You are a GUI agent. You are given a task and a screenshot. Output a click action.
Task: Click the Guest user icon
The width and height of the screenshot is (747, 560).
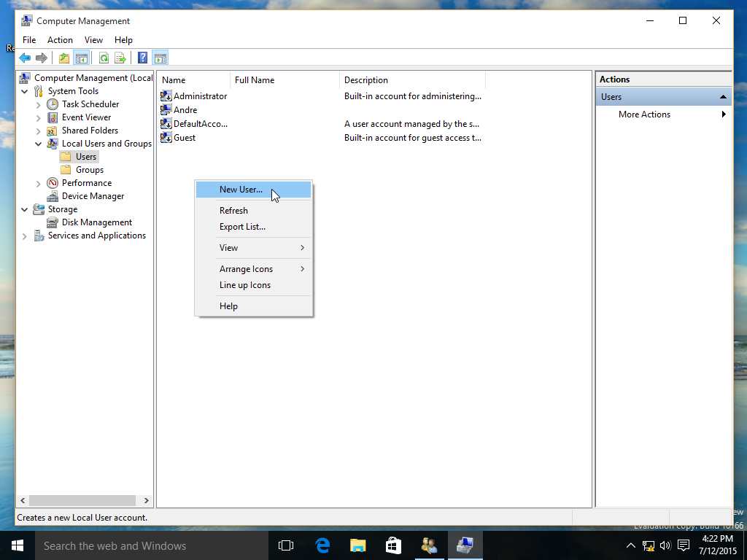(166, 138)
